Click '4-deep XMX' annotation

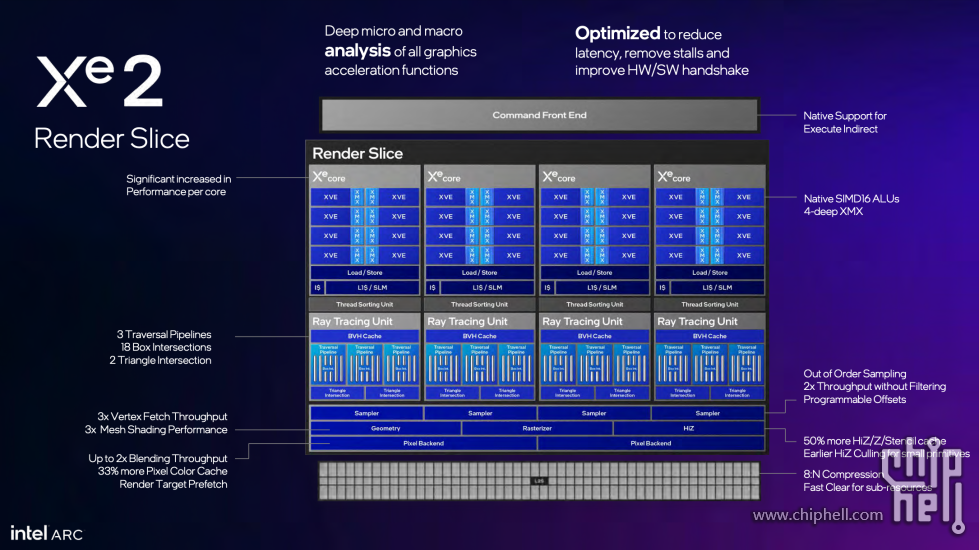coord(833,212)
